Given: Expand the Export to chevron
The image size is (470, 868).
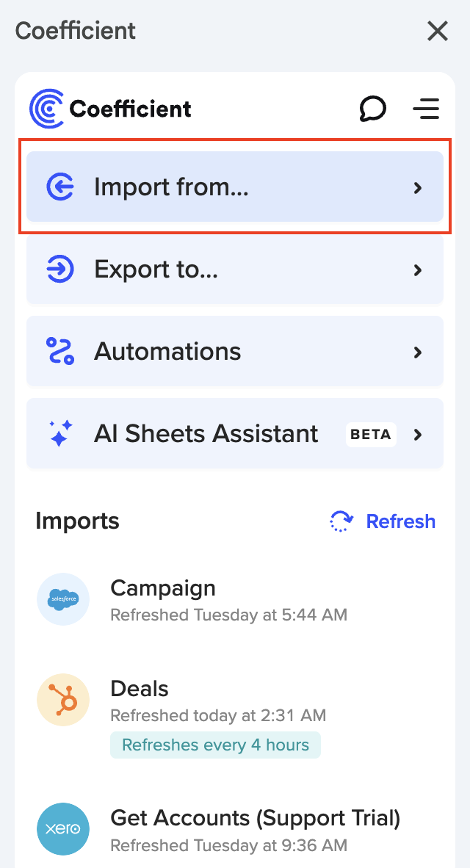Looking at the screenshot, I should pos(418,270).
